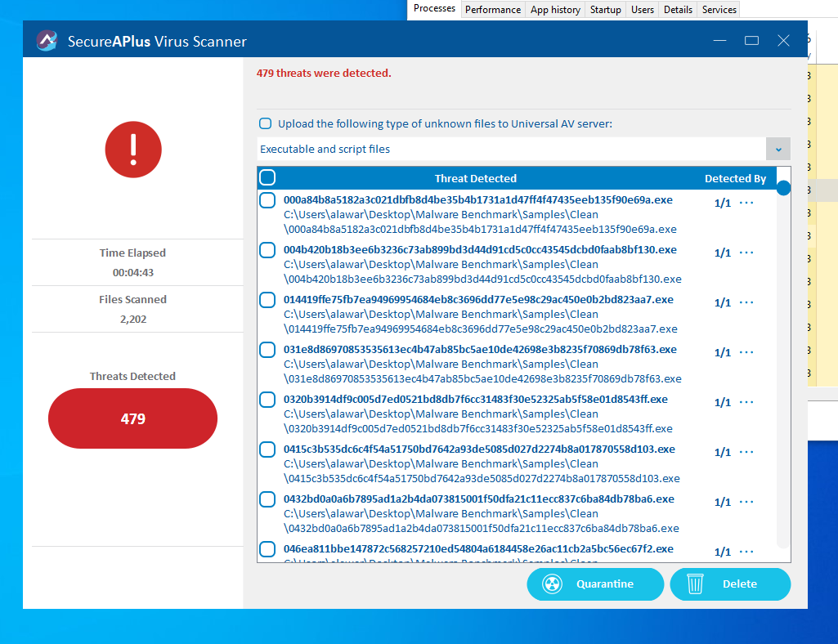
Task: Open the three-dot menu for 031e8d8697085353 row
Action: click(746, 352)
